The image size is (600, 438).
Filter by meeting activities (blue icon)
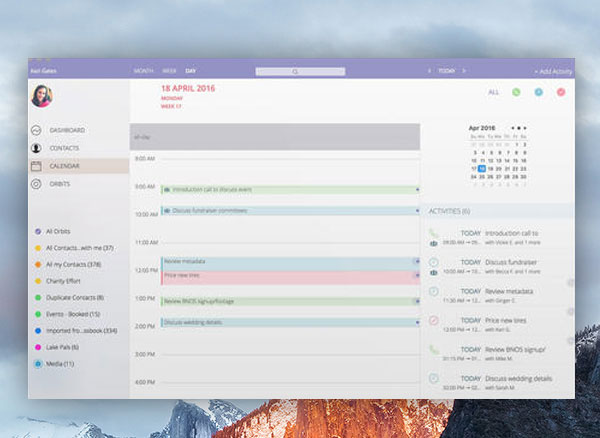click(538, 92)
